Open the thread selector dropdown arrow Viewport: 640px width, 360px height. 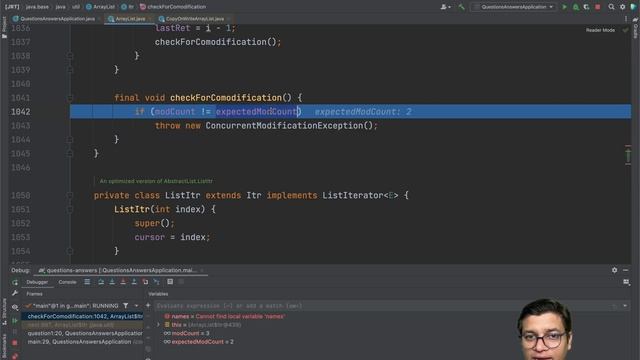pyautogui.click(x=136, y=305)
